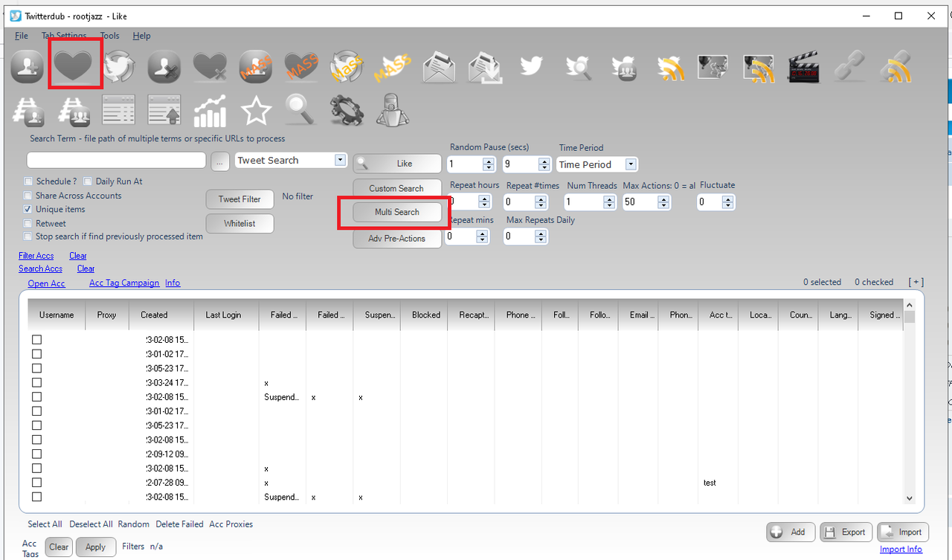Click the accounts table vertical scrollbar

910,402
